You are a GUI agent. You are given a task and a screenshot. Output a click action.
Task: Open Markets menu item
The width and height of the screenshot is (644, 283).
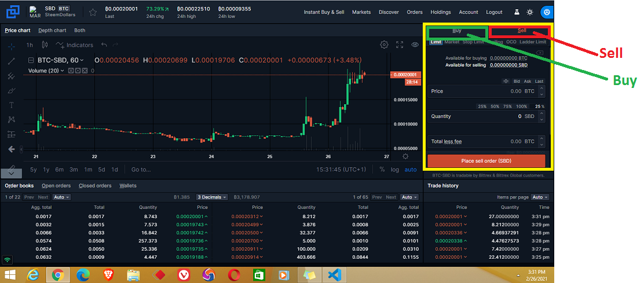[x=361, y=12]
